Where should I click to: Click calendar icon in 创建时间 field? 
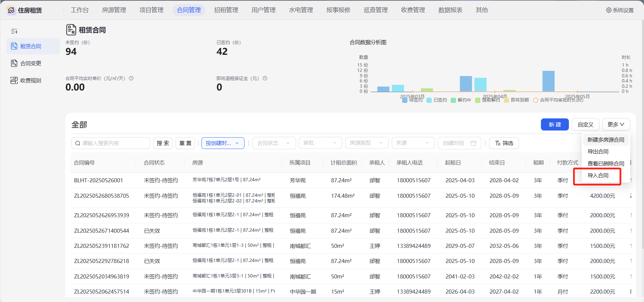473,143
